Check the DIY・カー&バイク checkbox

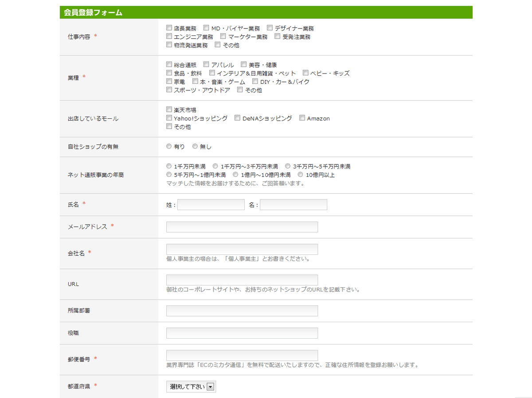pos(255,82)
